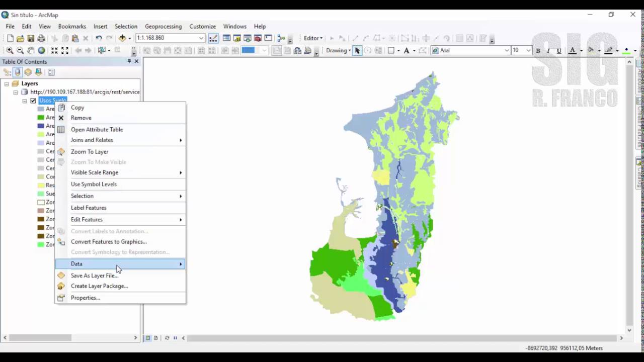The width and height of the screenshot is (644, 362).
Task: Toggle Italic text formatting
Action: [548, 50]
